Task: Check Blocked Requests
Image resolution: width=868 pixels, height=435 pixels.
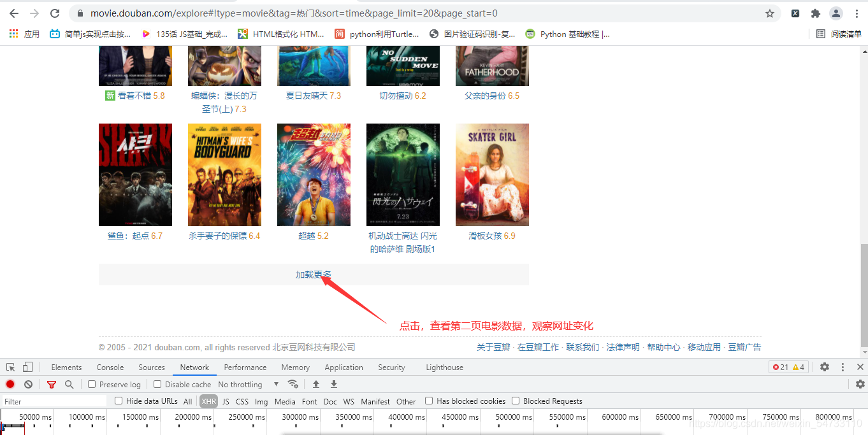Action: [516, 401]
